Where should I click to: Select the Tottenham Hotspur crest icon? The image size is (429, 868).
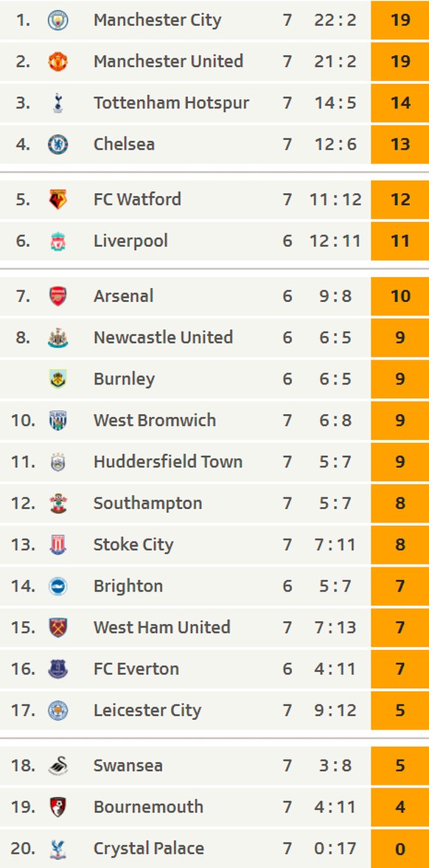pyautogui.click(x=57, y=103)
